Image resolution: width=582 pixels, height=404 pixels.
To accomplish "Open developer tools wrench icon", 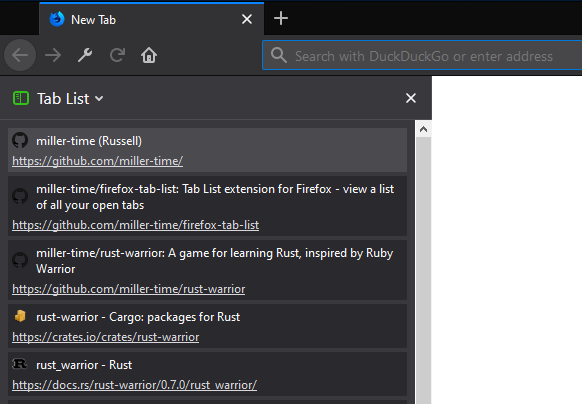I will (x=85, y=55).
